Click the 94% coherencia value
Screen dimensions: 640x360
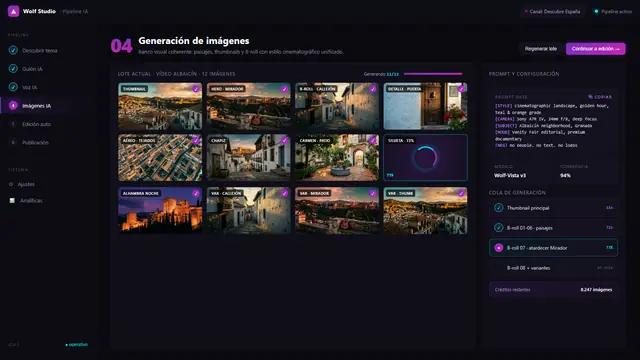click(565, 176)
